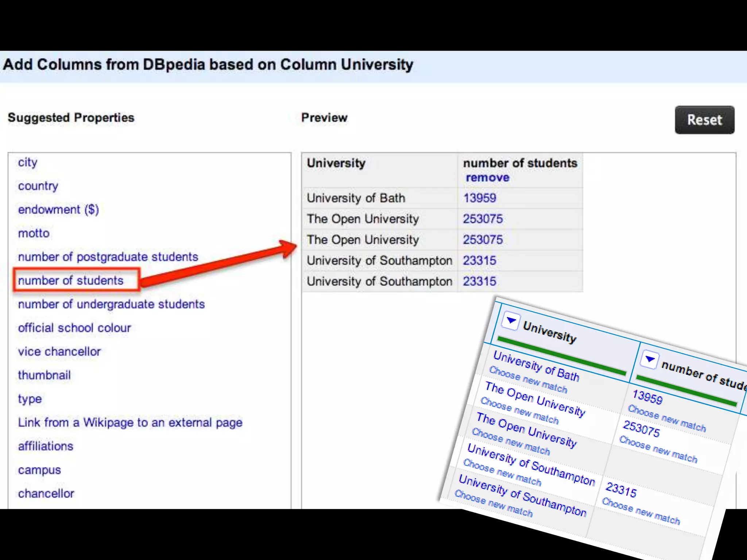Add the thumbnail property
This screenshot has width=747, height=560.
coord(44,376)
